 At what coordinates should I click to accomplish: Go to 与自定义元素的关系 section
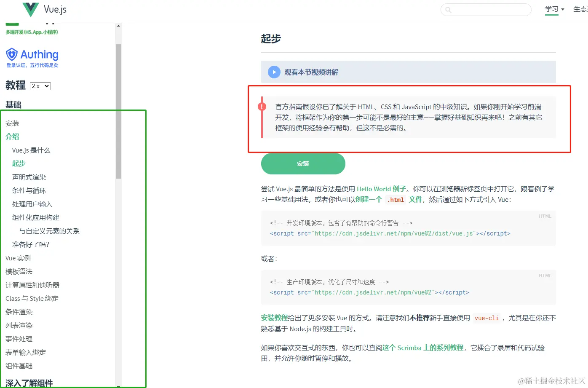[x=49, y=231]
